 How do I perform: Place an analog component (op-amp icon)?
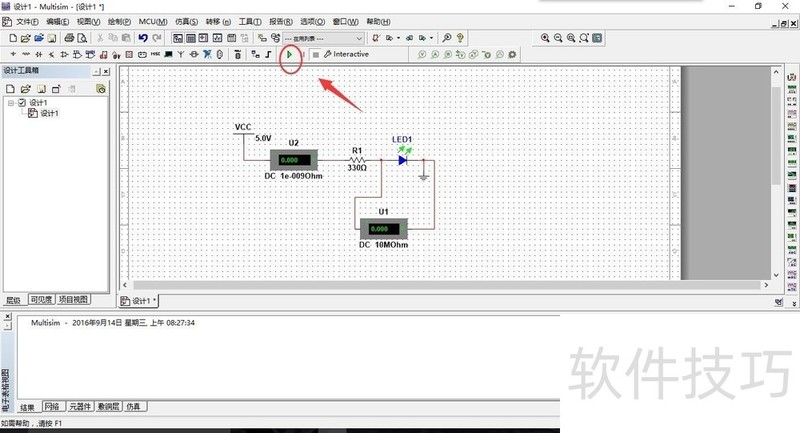[64, 54]
